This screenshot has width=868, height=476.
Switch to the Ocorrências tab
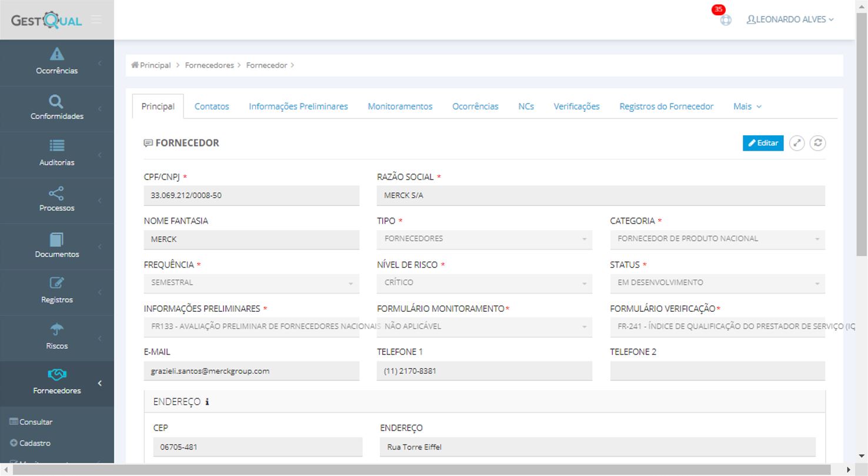pyautogui.click(x=475, y=106)
